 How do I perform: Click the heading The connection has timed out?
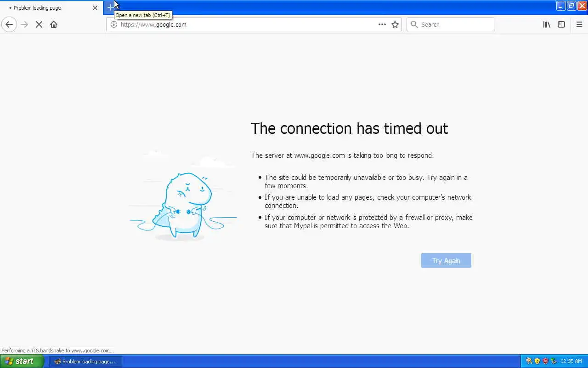point(349,128)
